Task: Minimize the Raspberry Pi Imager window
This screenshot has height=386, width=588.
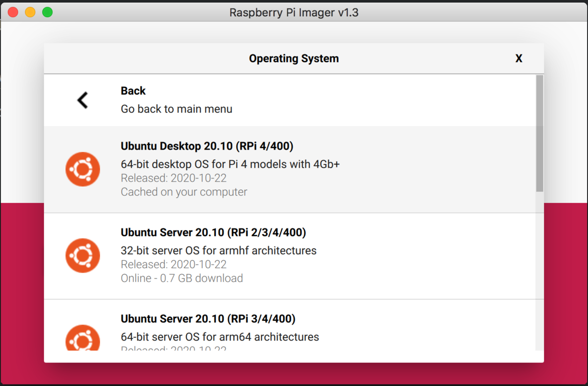Action: 30,12
